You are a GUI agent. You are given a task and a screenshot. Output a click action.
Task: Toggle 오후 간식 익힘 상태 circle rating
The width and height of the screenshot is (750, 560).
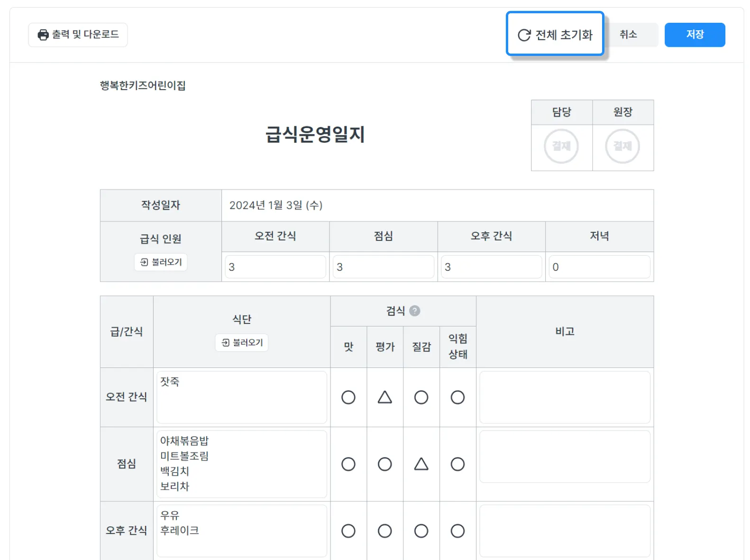click(x=457, y=531)
